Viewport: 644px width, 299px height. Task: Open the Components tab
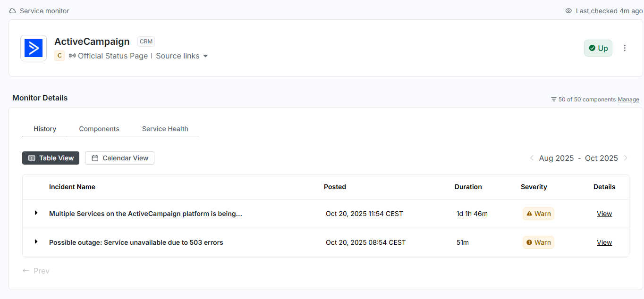coord(99,129)
